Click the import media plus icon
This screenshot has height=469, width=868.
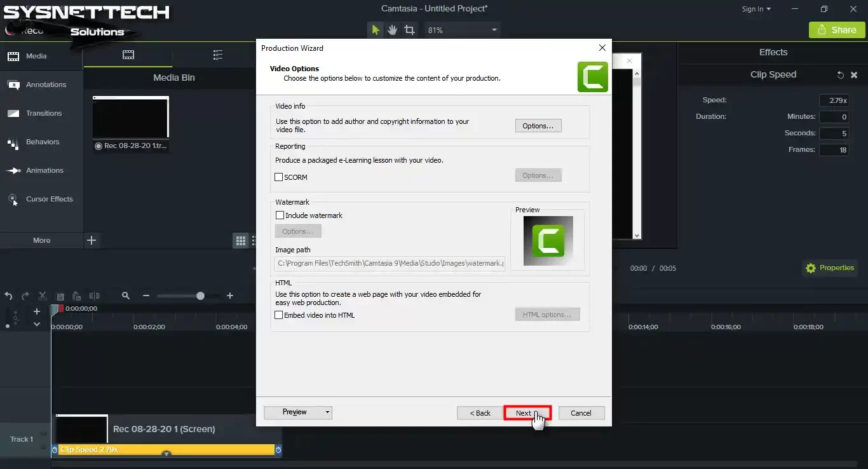coord(92,240)
